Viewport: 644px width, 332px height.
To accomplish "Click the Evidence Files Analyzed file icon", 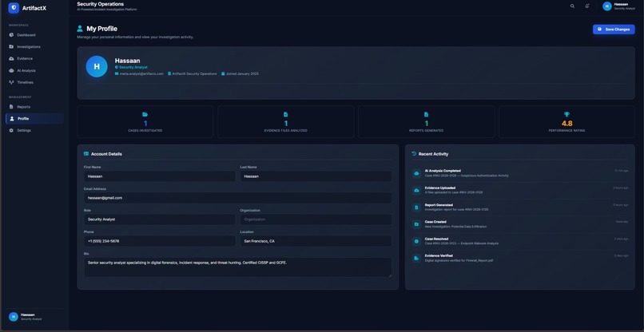I will coord(286,114).
